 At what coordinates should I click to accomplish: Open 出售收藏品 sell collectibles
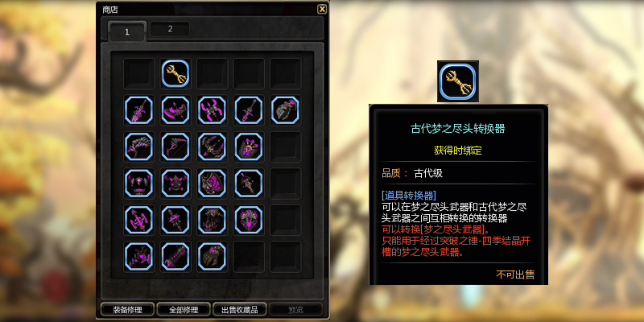coord(240,309)
